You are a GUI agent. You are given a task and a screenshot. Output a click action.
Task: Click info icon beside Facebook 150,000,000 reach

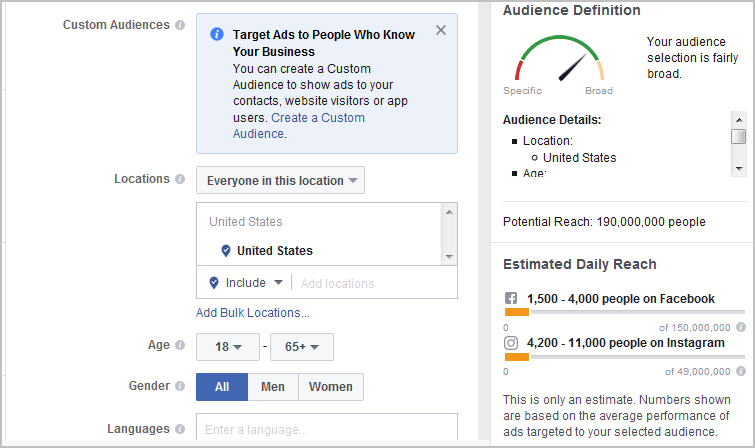pos(741,328)
